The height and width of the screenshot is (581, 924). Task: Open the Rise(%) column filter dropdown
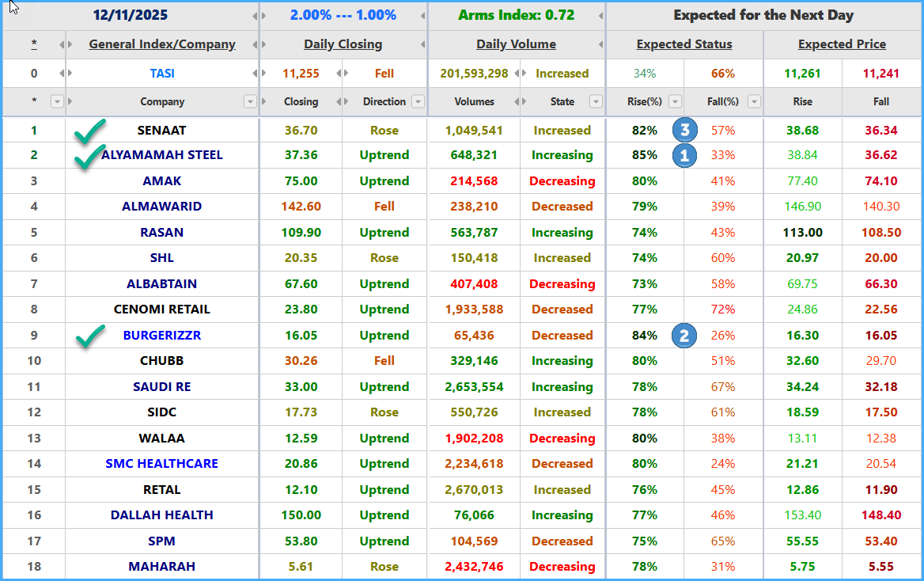tap(675, 101)
